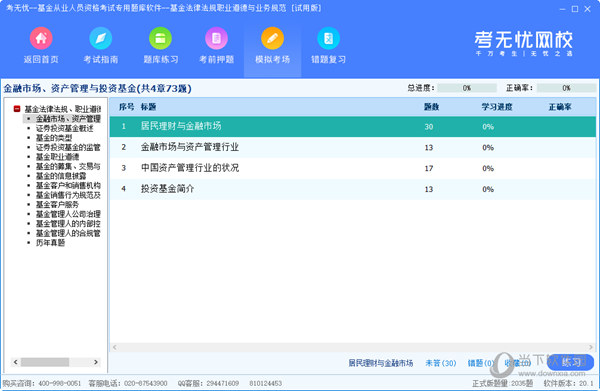Select tree item 证券投资基金概述
This screenshot has height=391, width=600.
64,128
